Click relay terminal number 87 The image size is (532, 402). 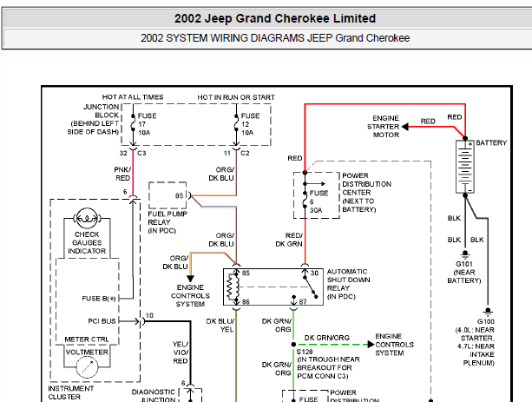303,301
